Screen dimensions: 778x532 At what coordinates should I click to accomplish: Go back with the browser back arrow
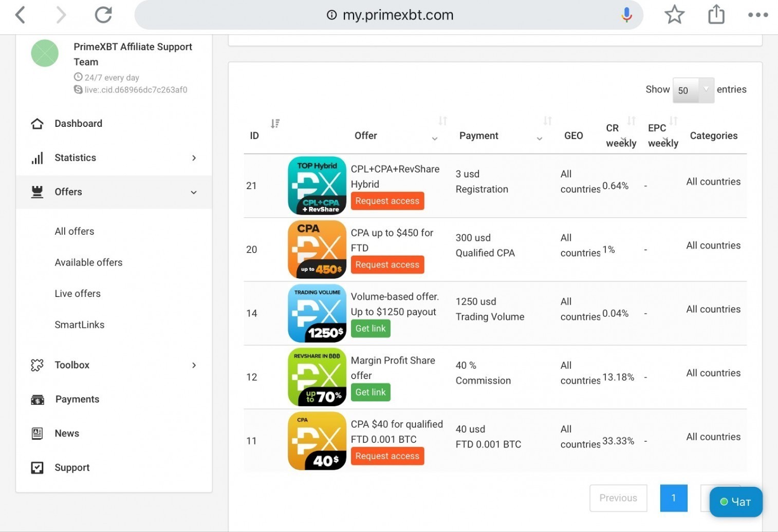[20, 15]
